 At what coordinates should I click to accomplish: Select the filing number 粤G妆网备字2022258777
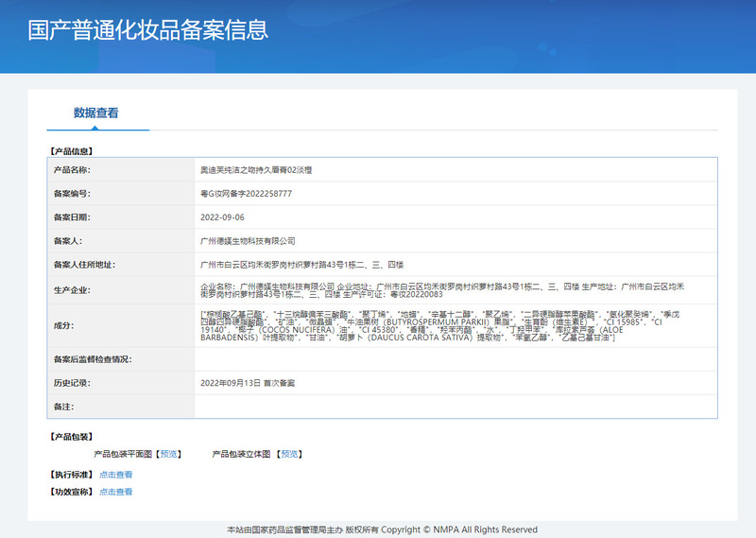tap(246, 194)
